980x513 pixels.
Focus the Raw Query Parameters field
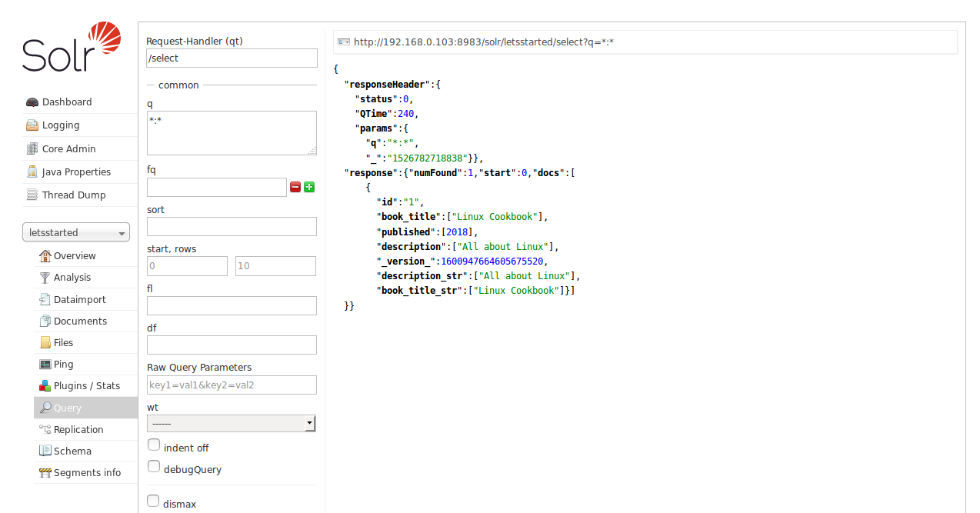pyautogui.click(x=232, y=385)
